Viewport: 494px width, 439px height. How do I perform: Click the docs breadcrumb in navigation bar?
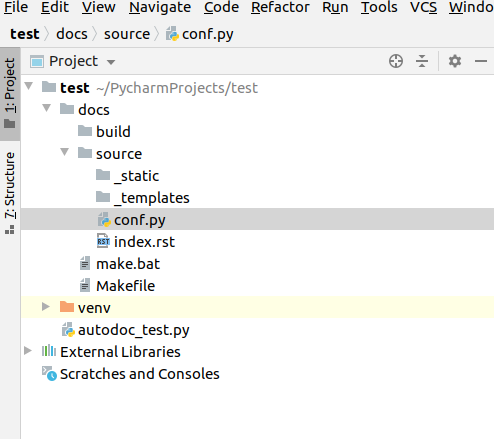tap(72, 34)
